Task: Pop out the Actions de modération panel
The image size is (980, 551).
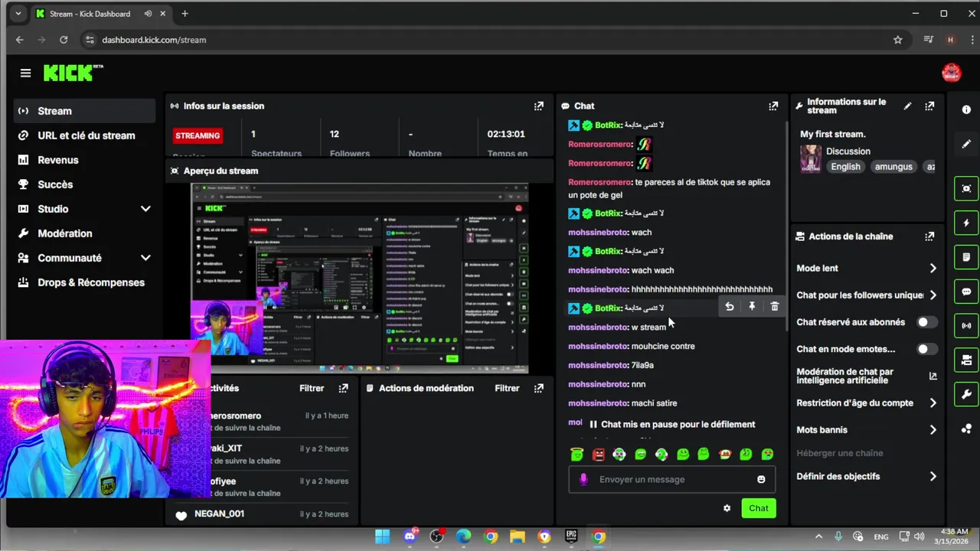Action: click(539, 388)
